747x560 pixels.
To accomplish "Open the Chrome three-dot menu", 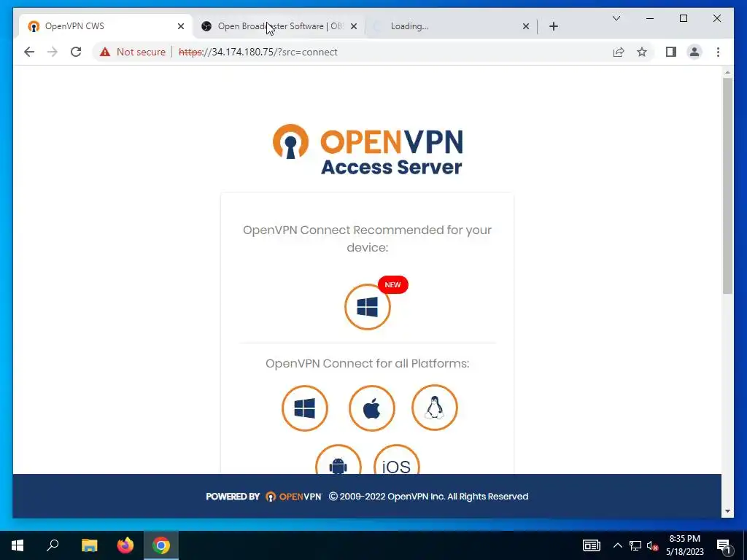I will [x=718, y=52].
